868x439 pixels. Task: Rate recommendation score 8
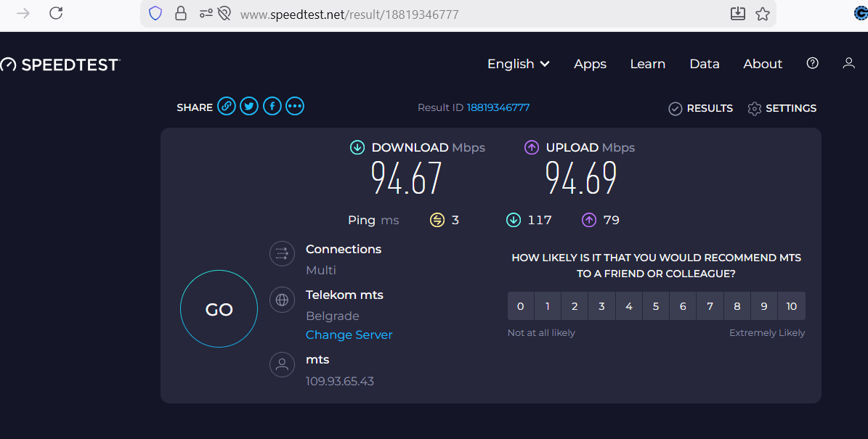coord(737,306)
